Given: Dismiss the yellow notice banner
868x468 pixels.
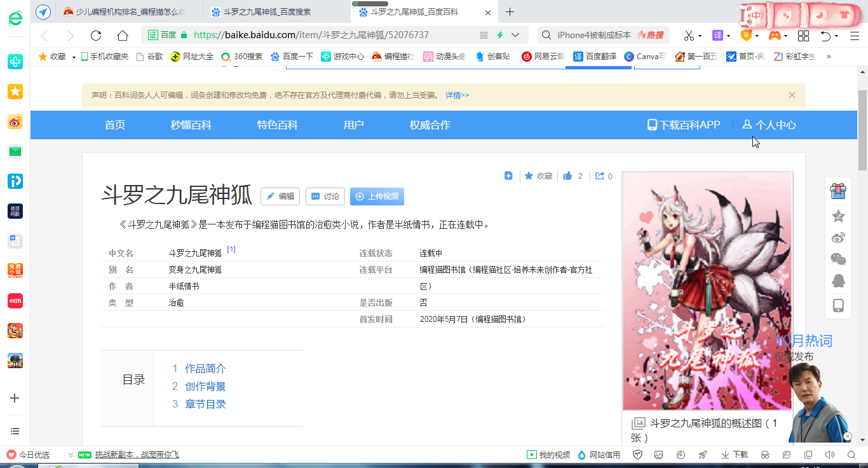Looking at the screenshot, I should click(792, 95).
